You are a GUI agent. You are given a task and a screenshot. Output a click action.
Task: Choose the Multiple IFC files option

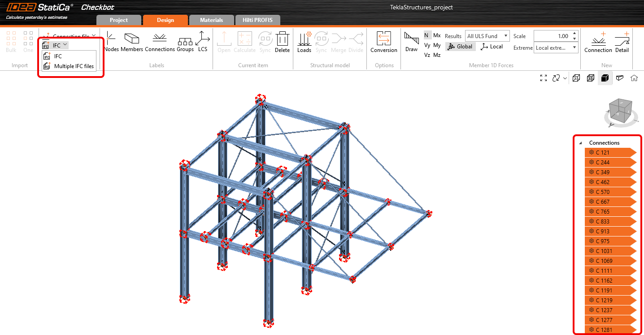(x=73, y=65)
